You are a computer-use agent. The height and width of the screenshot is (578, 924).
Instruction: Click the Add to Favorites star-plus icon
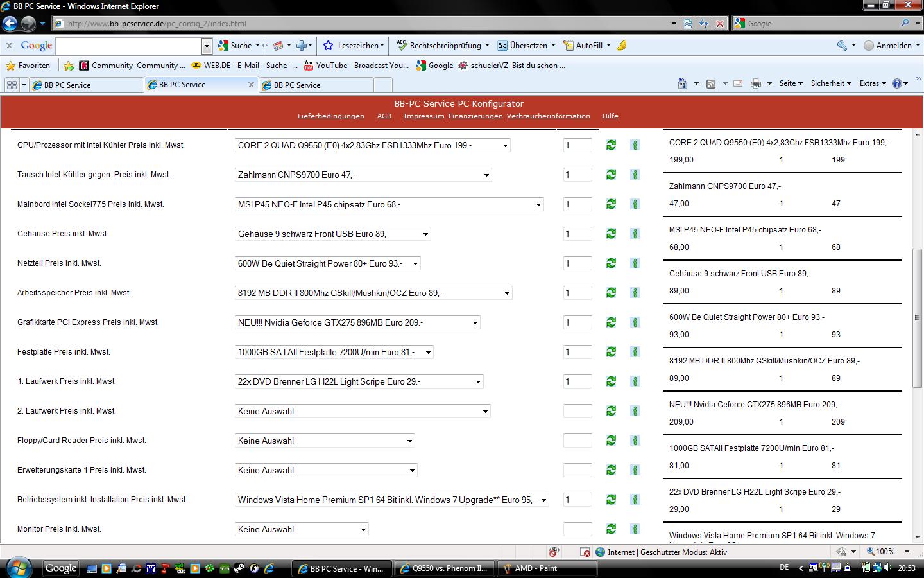[69, 66]
